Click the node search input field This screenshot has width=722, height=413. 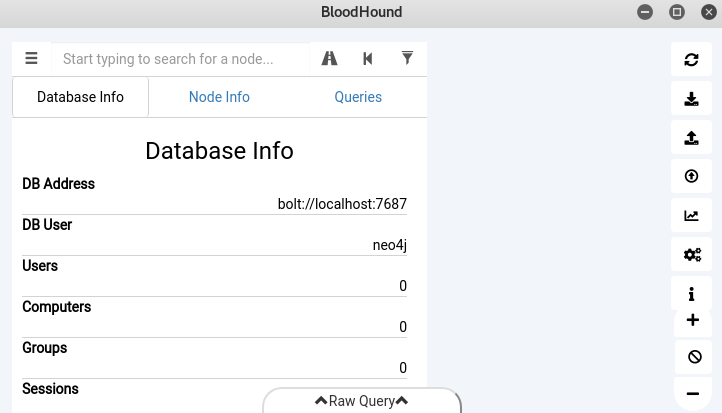point(180,59)
